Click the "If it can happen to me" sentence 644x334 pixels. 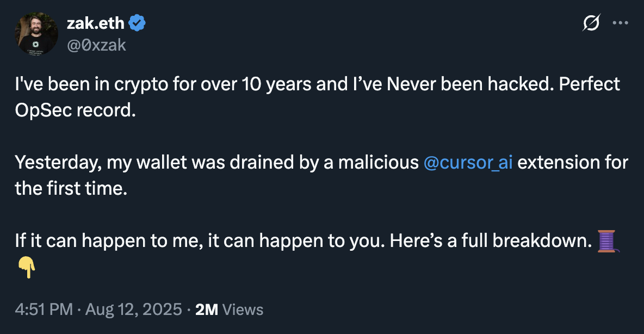[x=200, y=241]
